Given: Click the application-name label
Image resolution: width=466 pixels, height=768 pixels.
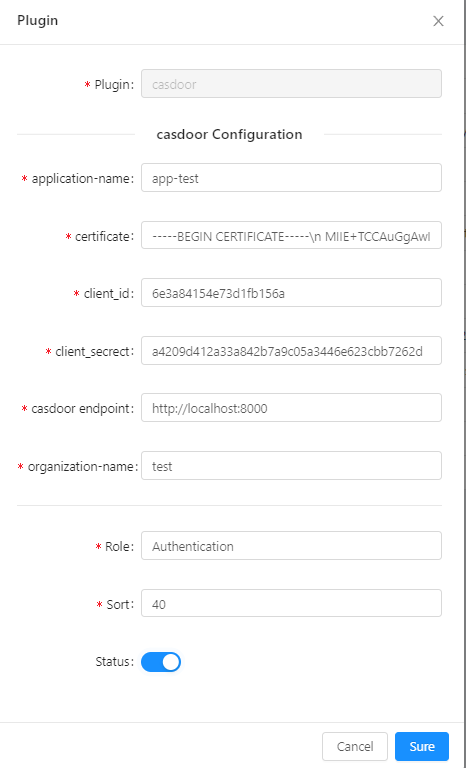Looking at the screenshot, I should tap(82, 179).
